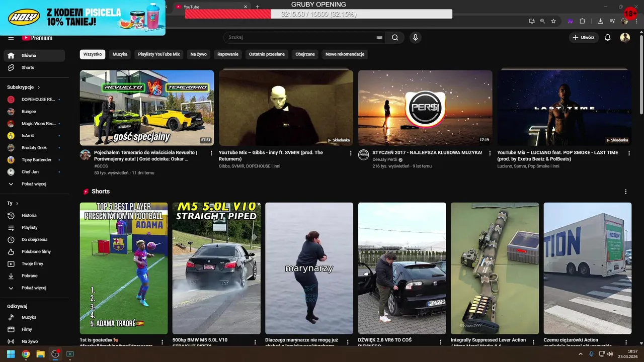The image size is (644, 362).
Task: Click the YouTube Premium logo
Action: click(37, 38)
